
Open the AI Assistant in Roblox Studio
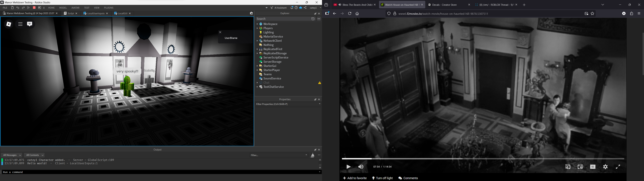coord(279,8)
